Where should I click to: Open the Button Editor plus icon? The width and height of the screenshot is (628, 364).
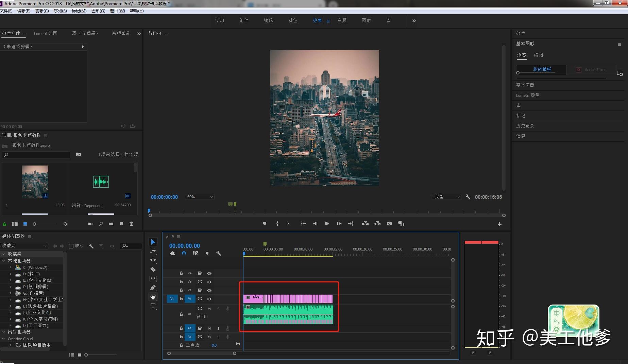point(499,224)
